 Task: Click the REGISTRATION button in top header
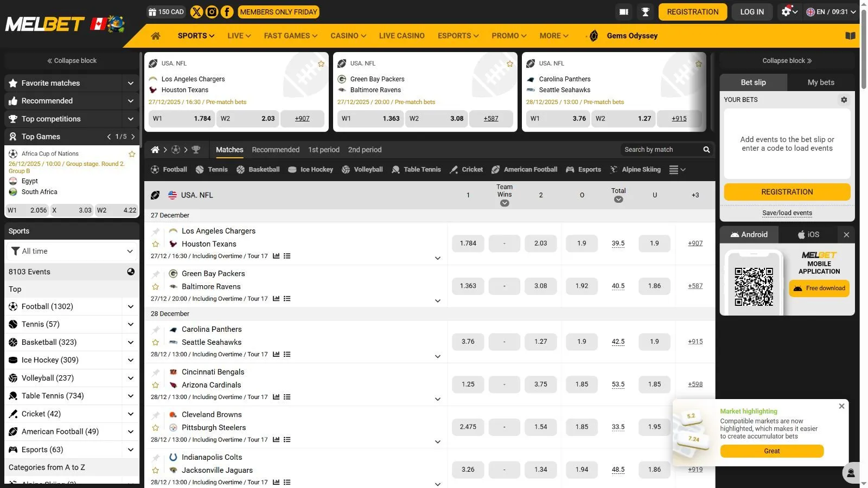click(693, 12)
